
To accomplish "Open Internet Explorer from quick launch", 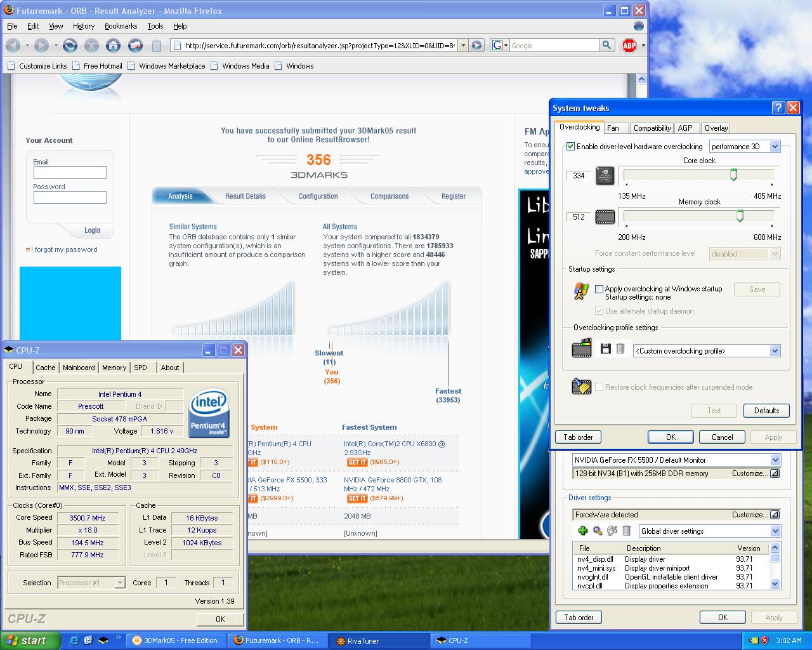I will tap(74, 640).
